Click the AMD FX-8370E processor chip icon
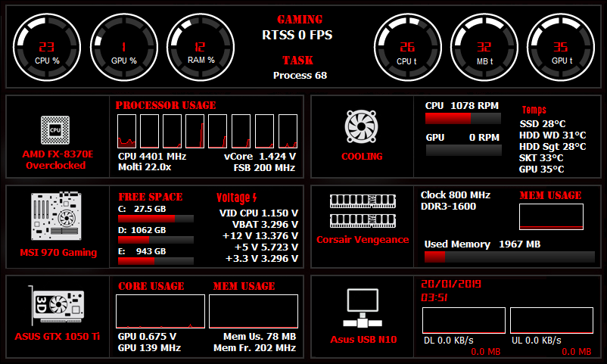This screenshot has width=607, height=364. (55, 130)
